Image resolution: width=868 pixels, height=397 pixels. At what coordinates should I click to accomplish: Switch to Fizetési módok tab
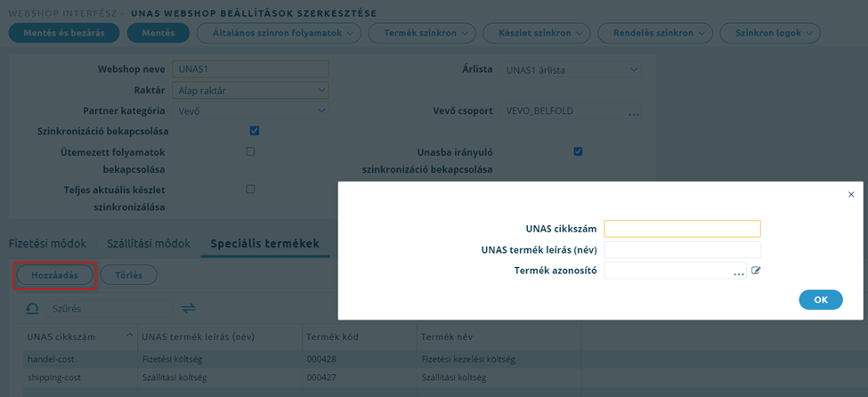[47, 244]
